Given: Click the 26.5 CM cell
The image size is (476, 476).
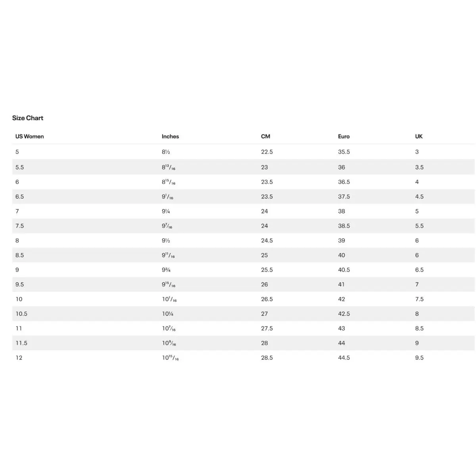Looking at the screenshot, I should click(267, 299).
